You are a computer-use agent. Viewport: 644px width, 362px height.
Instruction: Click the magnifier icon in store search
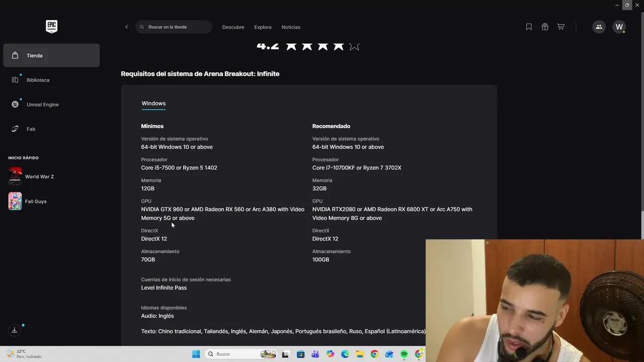142,27
